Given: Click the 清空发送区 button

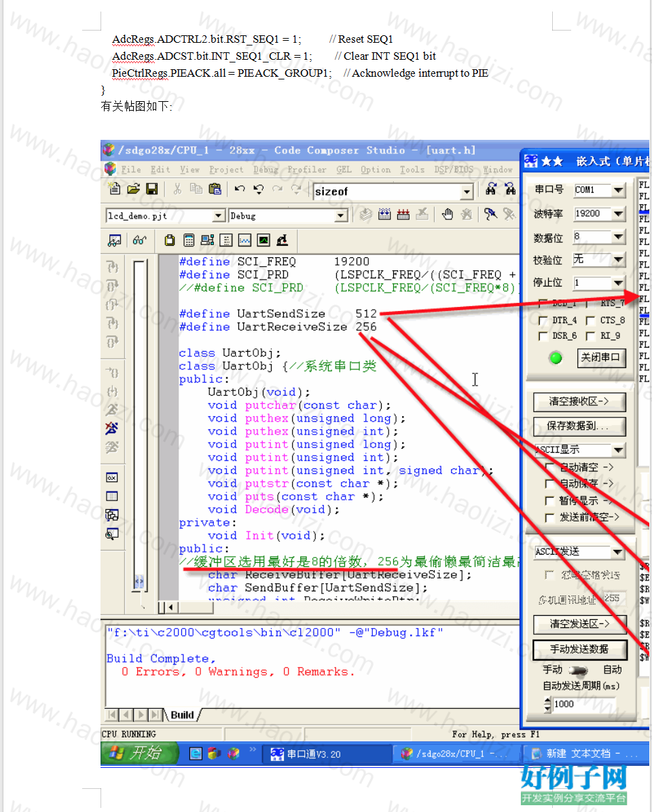Looking at the screenshot, I should click(579, 624).
